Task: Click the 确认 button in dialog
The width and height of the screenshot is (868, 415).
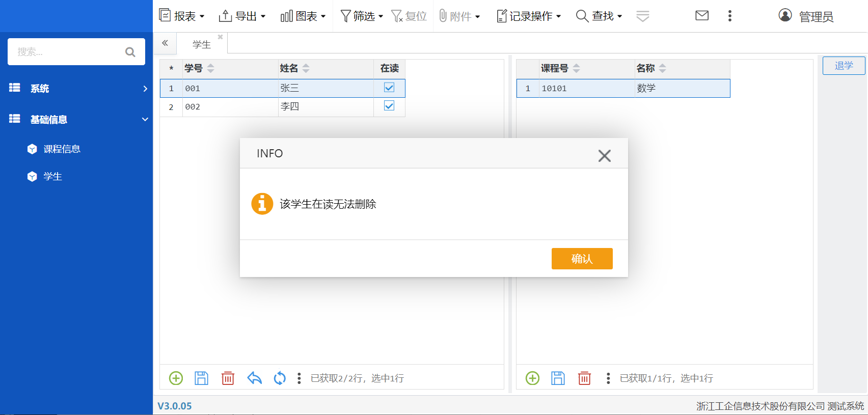Action: [x=582, y=259]
